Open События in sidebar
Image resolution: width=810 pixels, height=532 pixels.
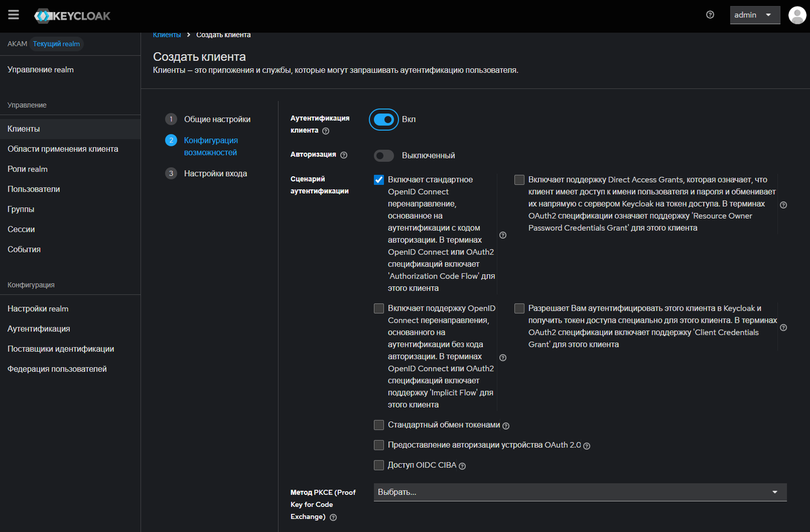tap(70, 249)
